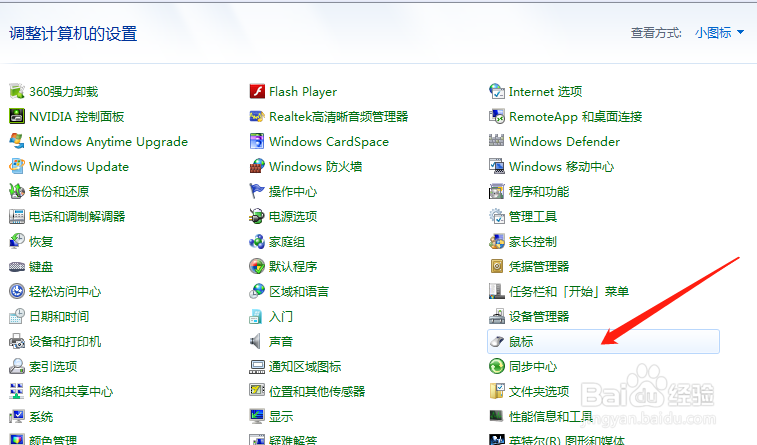Open the Windows Defender icon
This screenshot has height=445, width=757.
coord(497,141)
